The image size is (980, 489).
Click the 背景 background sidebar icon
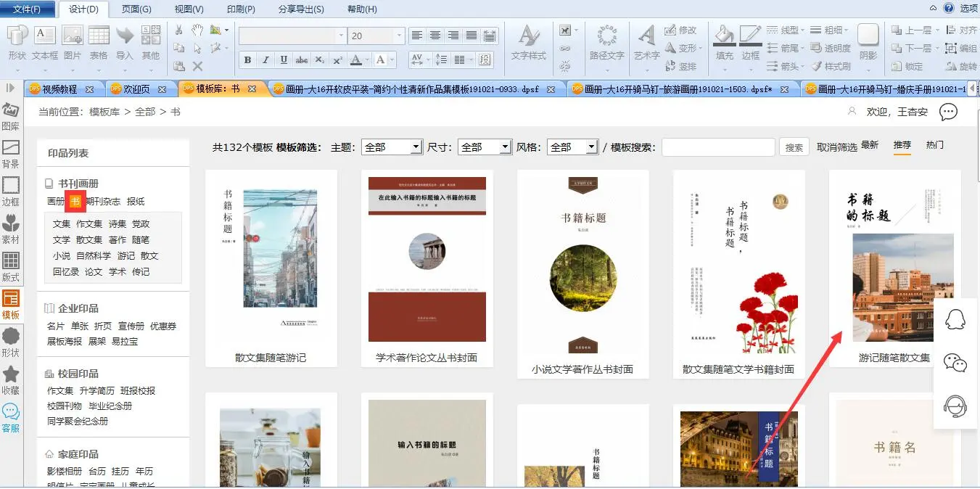tap(11, 155)
